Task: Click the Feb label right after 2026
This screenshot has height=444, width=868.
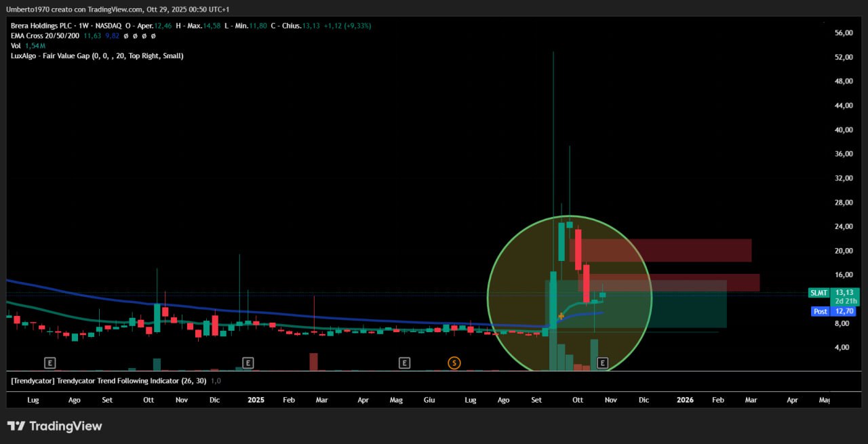Action: (x=718, y=400)
